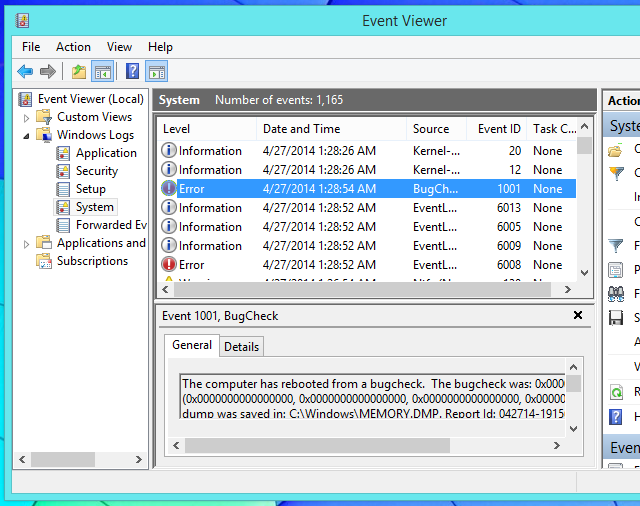Click the gray filter current log funnel icon
This screenshot has width=640, height=506.
616,246
